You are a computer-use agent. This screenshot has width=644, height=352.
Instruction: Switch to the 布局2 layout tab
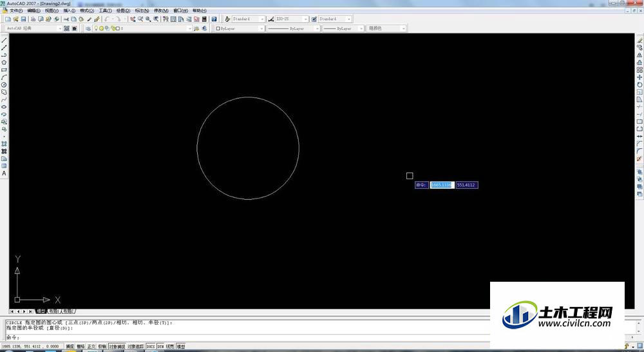pyautogui.click(x=68, y=311)
